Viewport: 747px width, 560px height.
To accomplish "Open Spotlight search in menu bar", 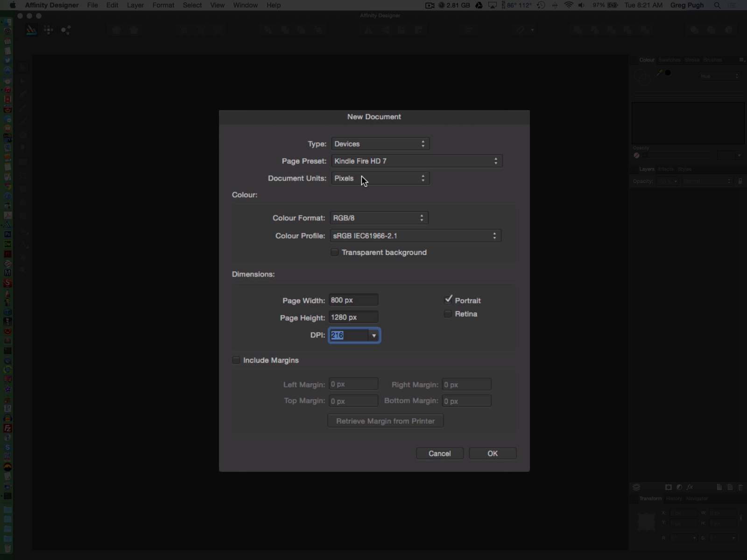I will coord(717,5).
